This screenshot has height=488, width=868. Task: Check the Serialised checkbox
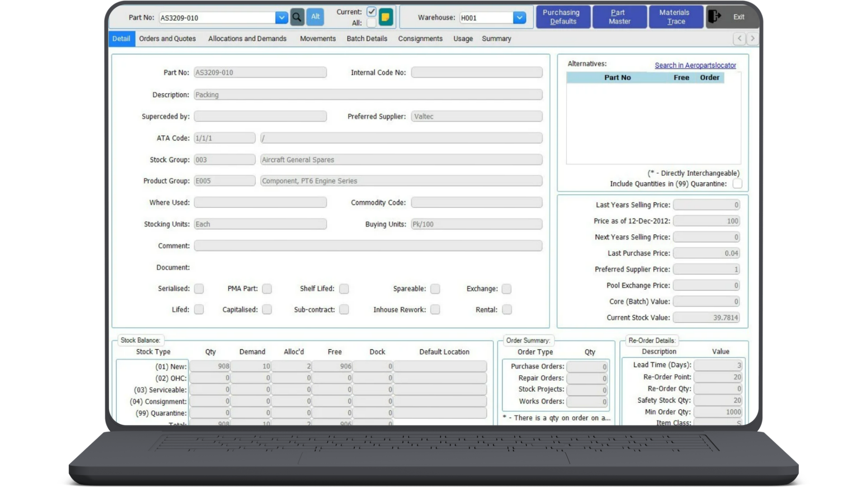coord(199,289)
